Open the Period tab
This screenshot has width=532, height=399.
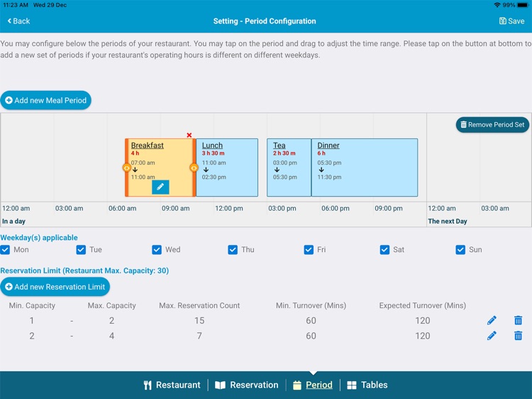(x=313, y=385)
